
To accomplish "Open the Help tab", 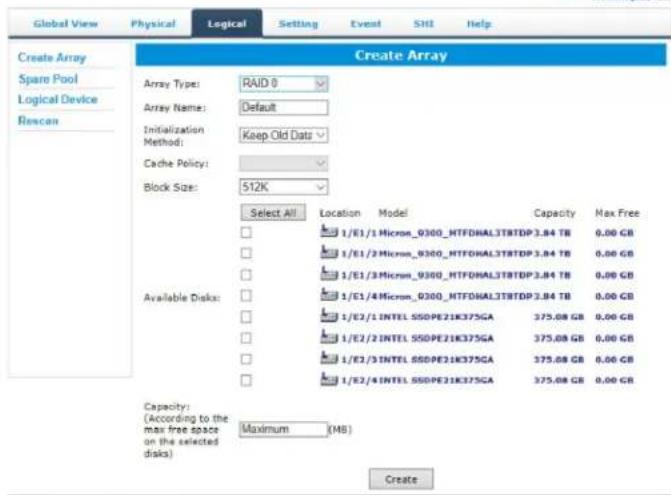I will (479, 24).
